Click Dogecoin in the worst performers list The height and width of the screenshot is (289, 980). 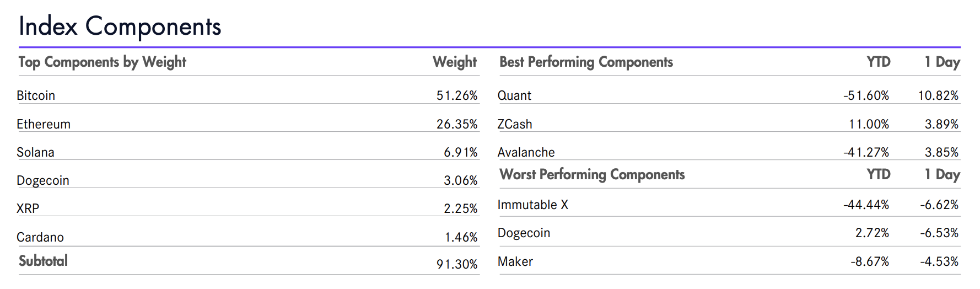524,233
